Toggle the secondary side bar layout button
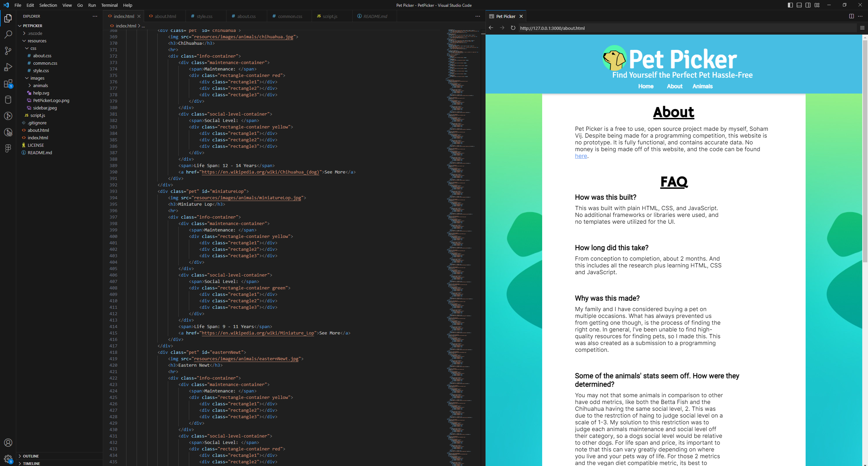The height and width of the screenshot is (466, 868). (808, 5)
